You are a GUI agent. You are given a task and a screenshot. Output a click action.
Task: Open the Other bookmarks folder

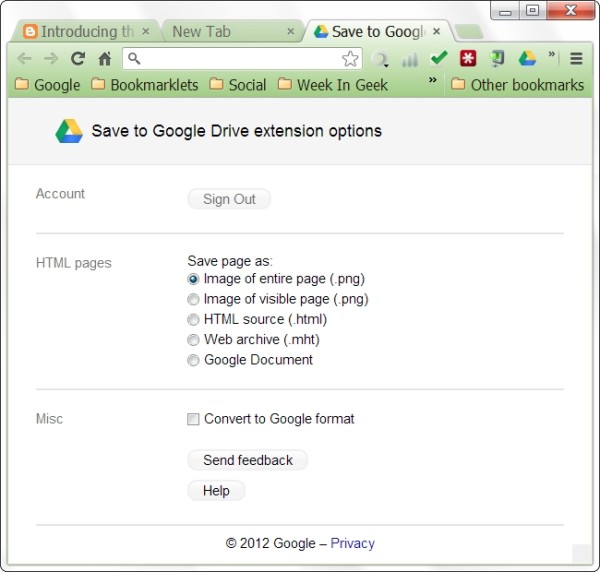[518, 85]
